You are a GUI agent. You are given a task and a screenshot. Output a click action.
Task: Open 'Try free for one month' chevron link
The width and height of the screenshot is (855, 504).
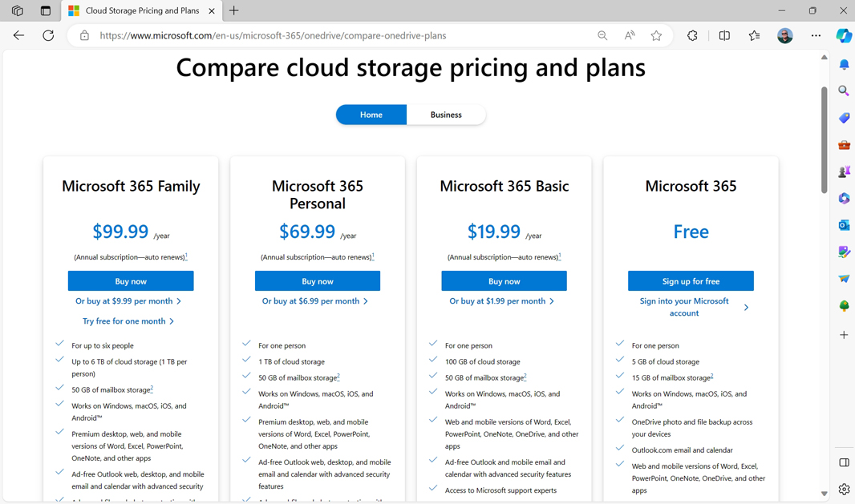tap(128, 321)
